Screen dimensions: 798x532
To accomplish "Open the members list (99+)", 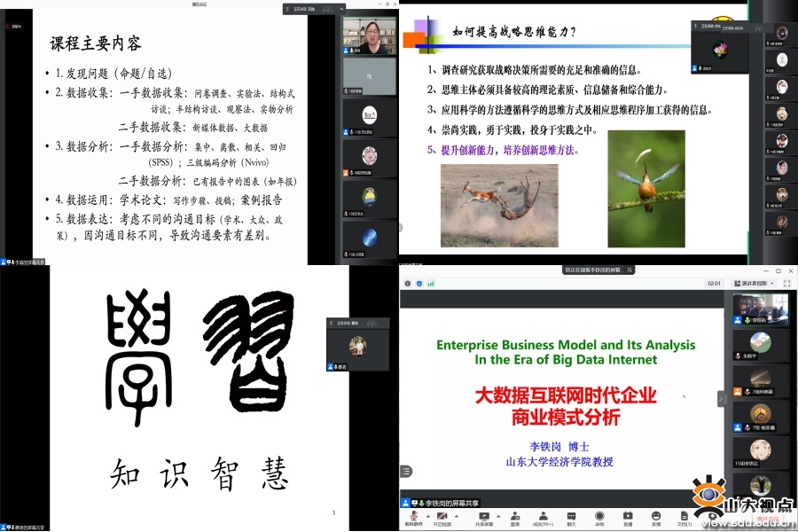I will pos(543,515).
